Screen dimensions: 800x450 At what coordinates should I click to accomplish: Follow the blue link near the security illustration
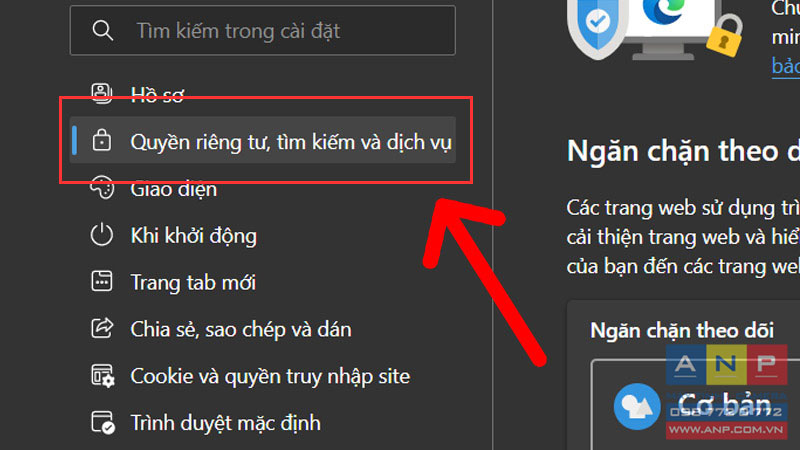(786, 66)
